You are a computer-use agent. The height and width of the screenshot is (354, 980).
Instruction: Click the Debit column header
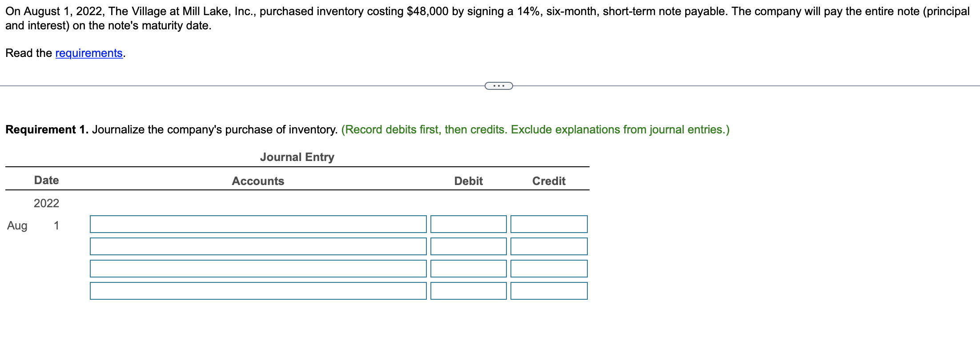point(468,181)
